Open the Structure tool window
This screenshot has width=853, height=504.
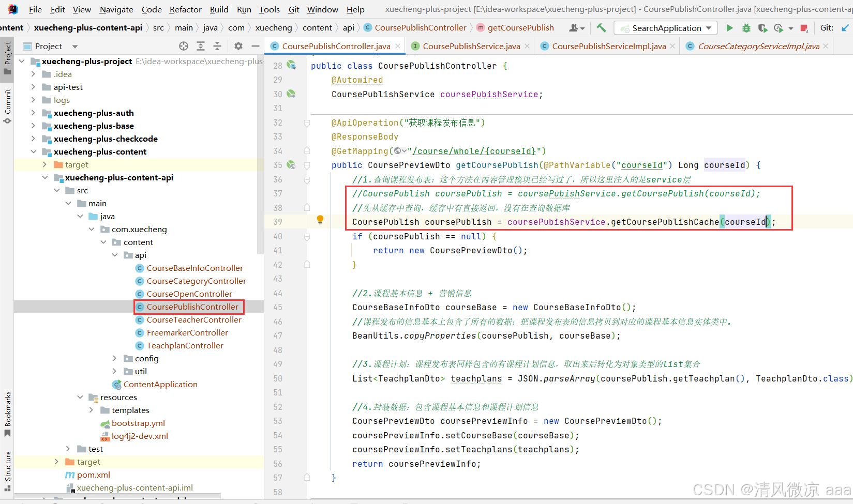(7, 472)
